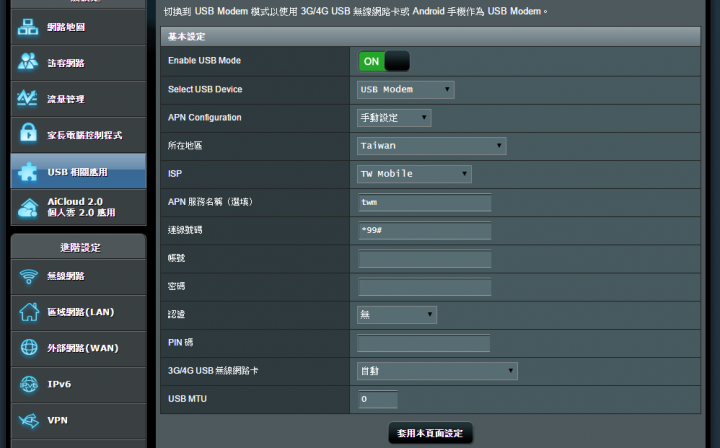Click the VPN arrows icon
Image resolution: width=720 pixels, height=448 pixels.
point(29,420)
